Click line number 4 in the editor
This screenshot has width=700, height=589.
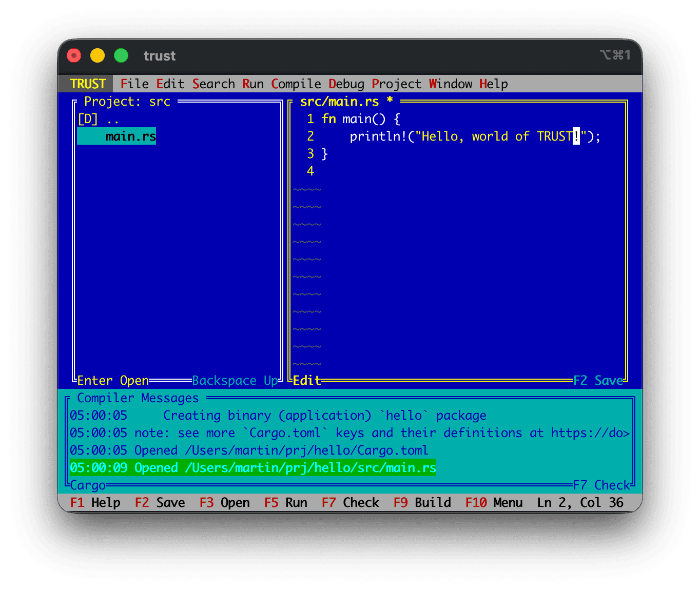310,171
